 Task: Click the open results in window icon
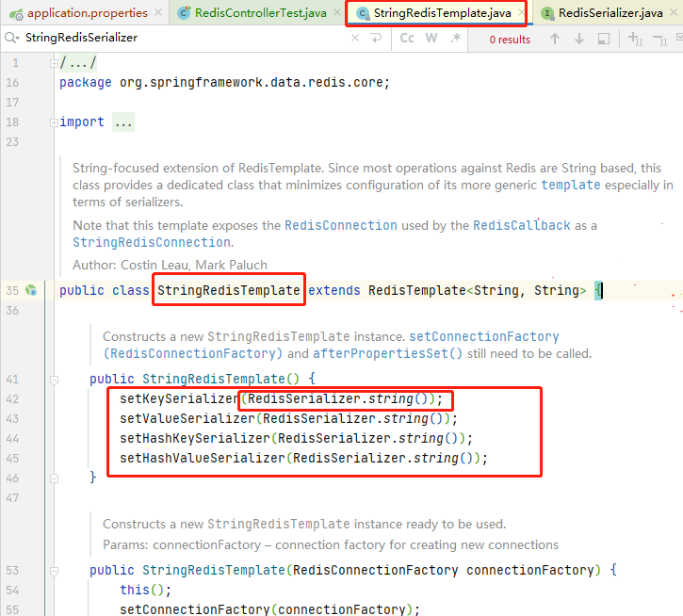(x=604, y=39)
